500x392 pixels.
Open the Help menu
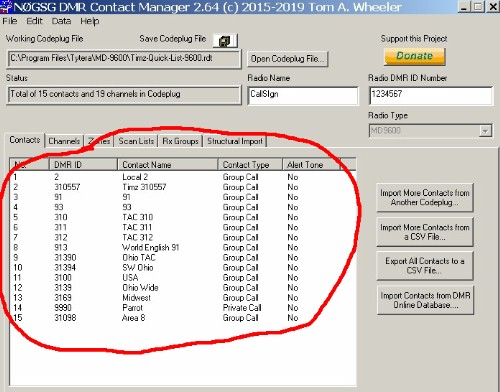click(89, 21)
